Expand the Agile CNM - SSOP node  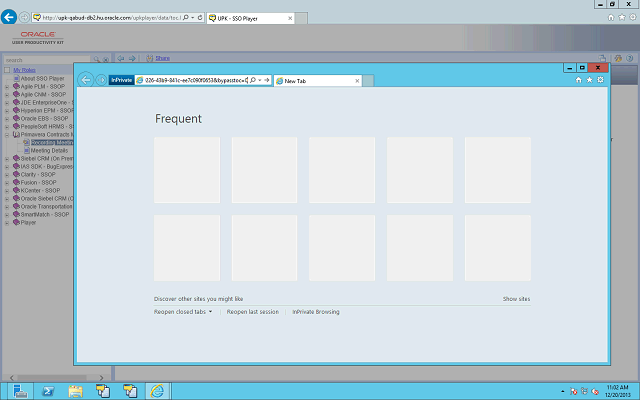(x=7, y=95)
